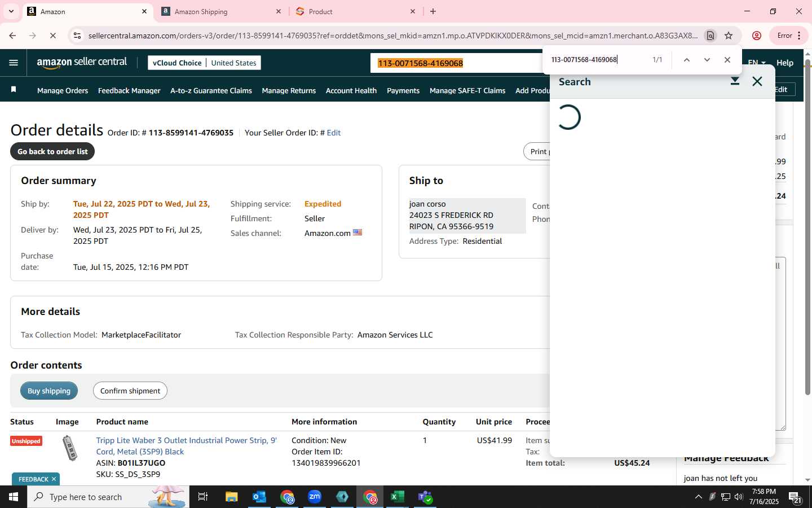Click the Buy shipping button
812x508 pixels.
(x=49, y=391)
